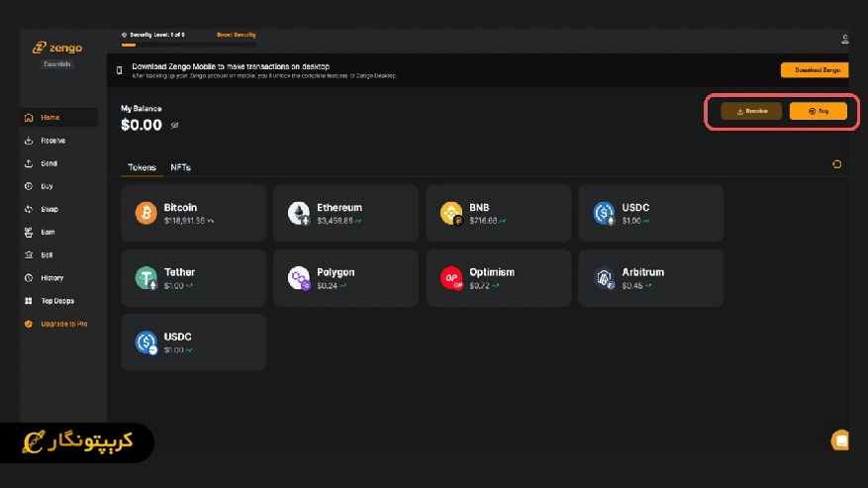Click the Optimism coin icon
The image size is (868, 488).
tap(451, 278)
